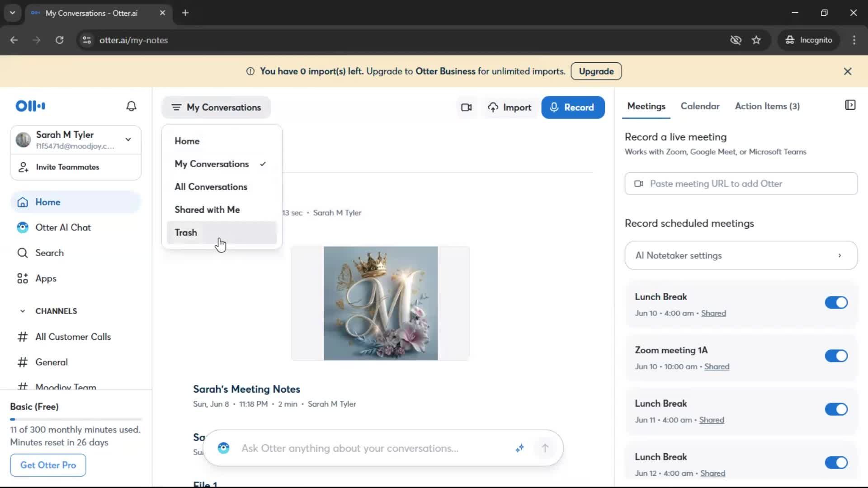Open Chrome menu three dots

click(x=854, y=40)
